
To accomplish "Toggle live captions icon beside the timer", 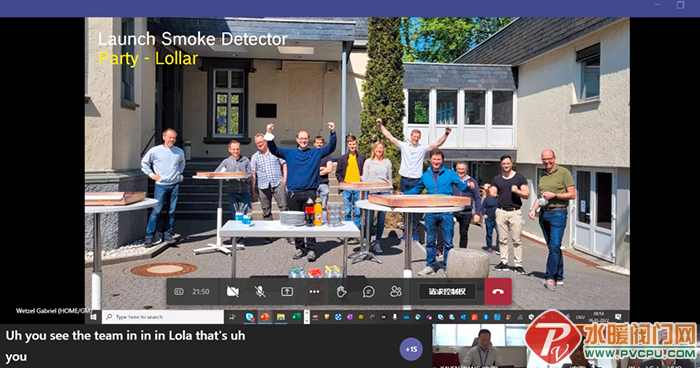I will coord(179,292).
